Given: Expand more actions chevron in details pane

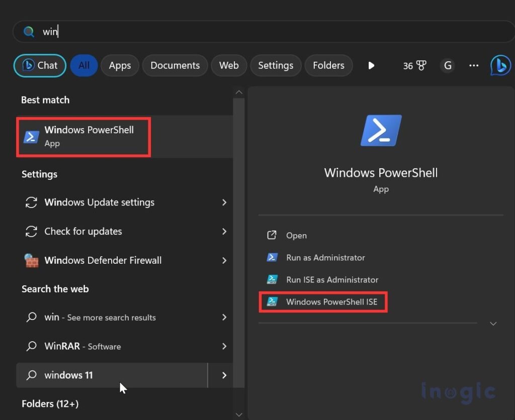Looking at the screenshot, I should pos(493,324).
